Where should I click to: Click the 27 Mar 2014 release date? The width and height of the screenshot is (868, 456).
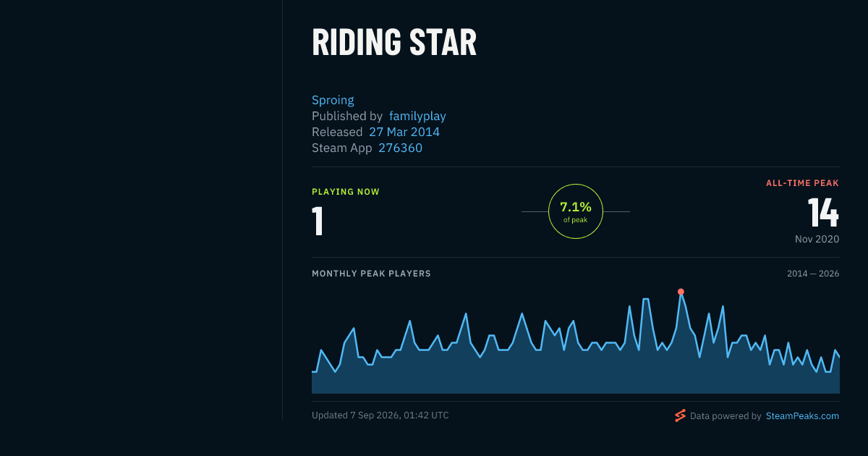pos(404,132)
